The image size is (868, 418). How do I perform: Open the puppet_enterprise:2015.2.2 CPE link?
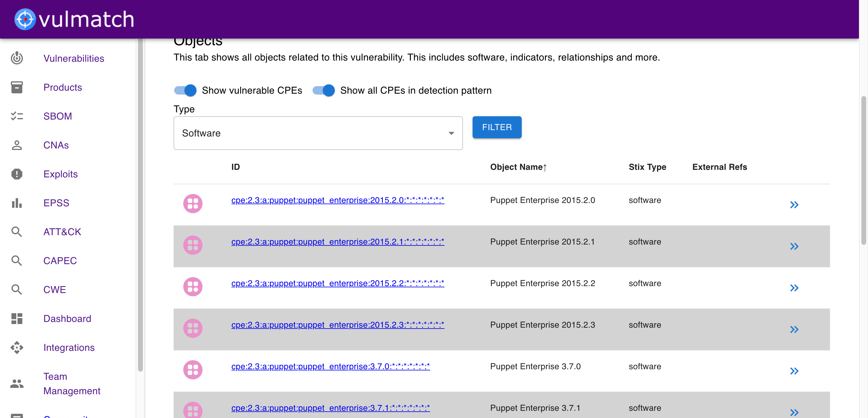point(338,283)
